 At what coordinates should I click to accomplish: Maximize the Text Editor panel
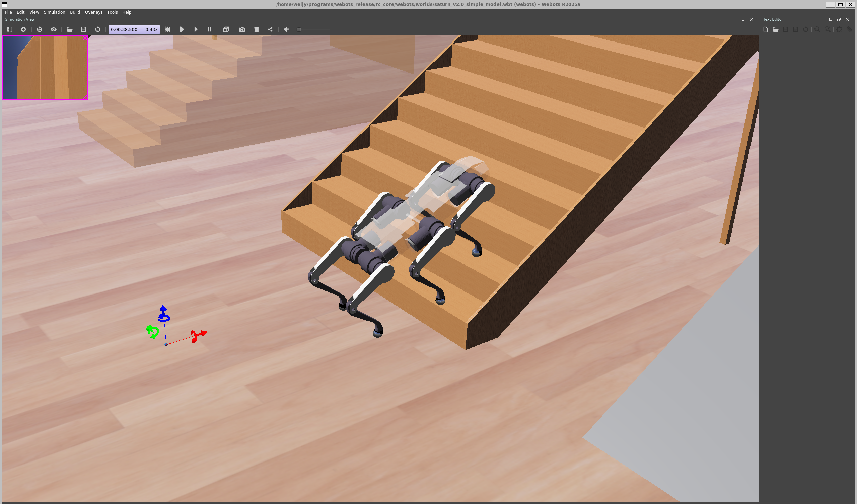[831, 19]
